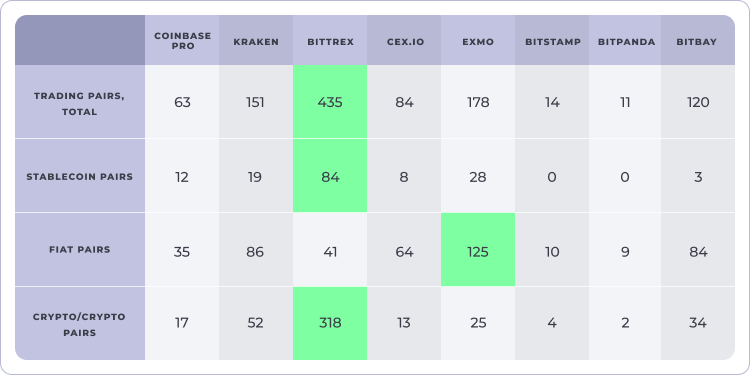Select Bitbay's 120 total trading pairs cell

698,102
